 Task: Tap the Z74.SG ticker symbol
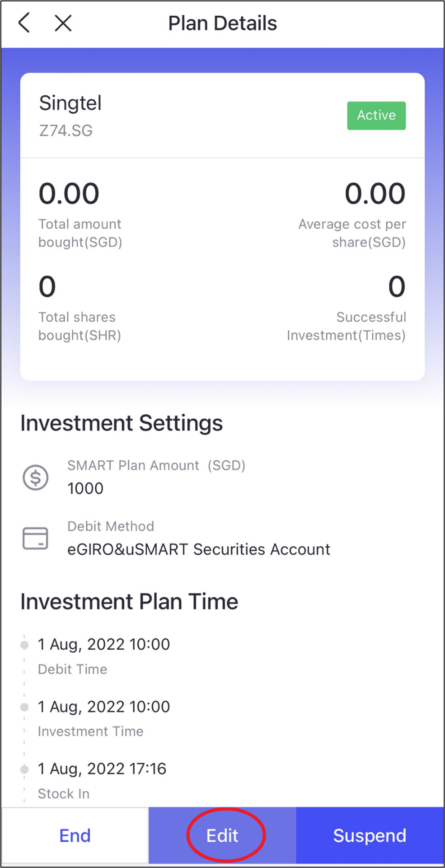coord(66,131)
